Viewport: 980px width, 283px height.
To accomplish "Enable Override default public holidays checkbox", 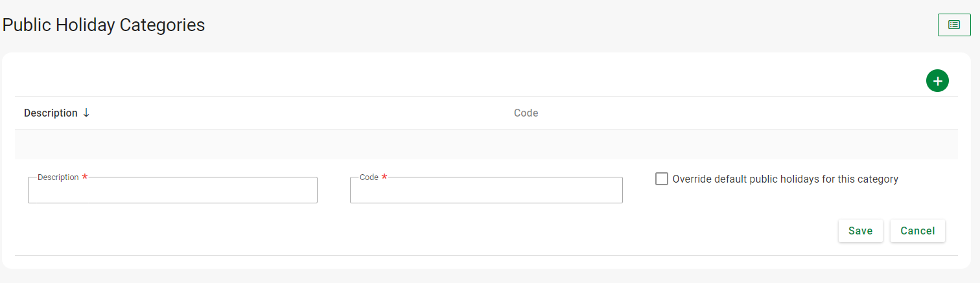I will pos(661,179).
